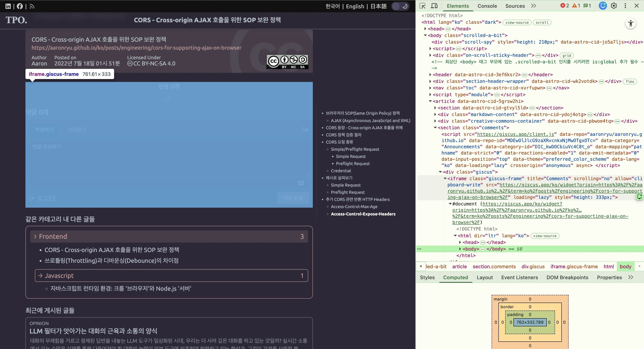Toggle the dark mode switch

[400, 6]
